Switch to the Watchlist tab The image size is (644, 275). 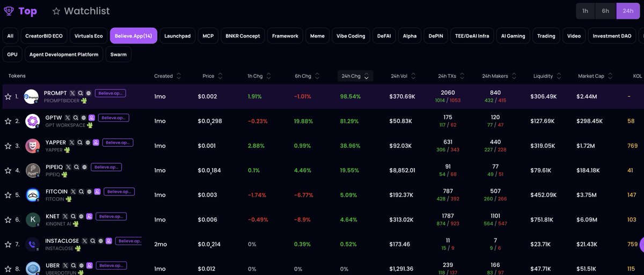[x=81, y=11]
